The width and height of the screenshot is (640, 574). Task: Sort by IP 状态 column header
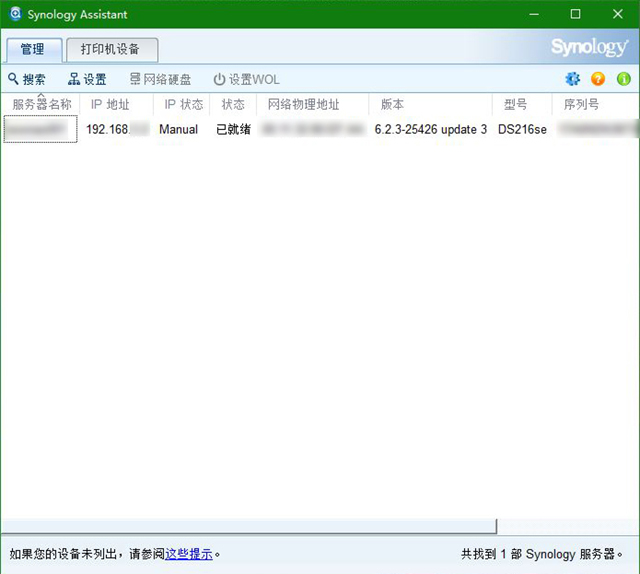click(x=182, y=104)
